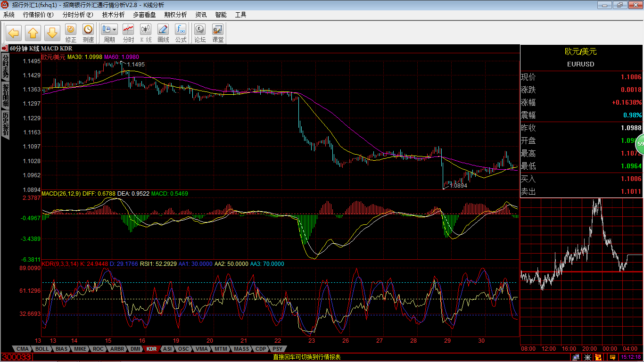Screen dimensions: 644x362
Task: Open the 行情报价 menu
Action: (x=38, y=15)
